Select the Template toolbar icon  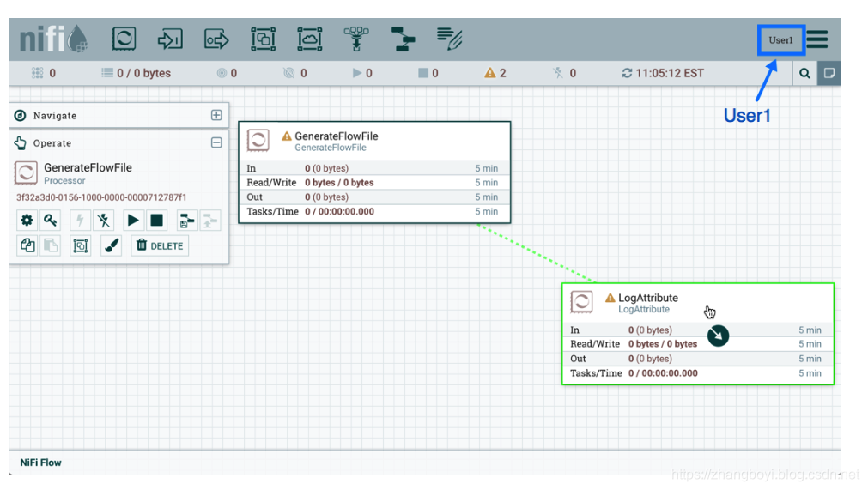(x=403, y=39)
